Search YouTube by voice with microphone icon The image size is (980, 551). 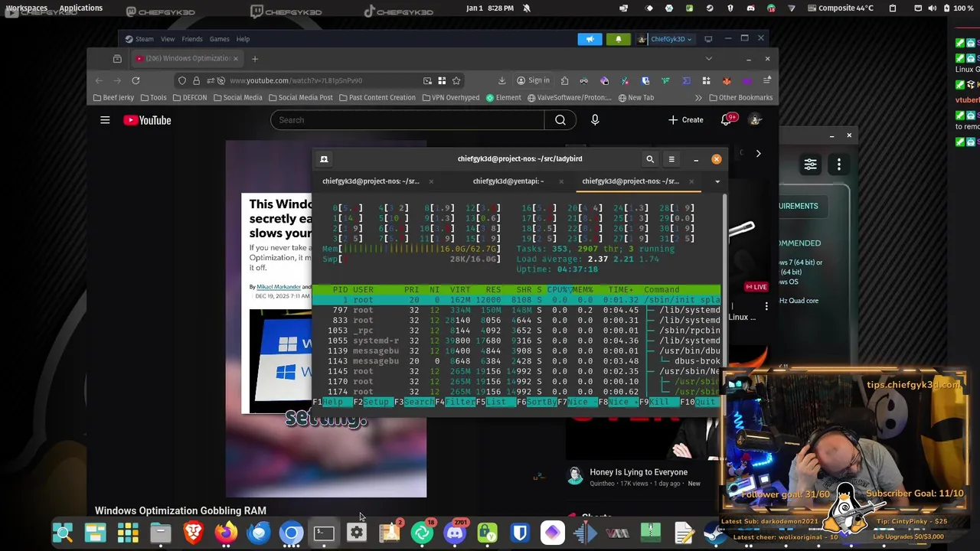(x=595, y=120)
